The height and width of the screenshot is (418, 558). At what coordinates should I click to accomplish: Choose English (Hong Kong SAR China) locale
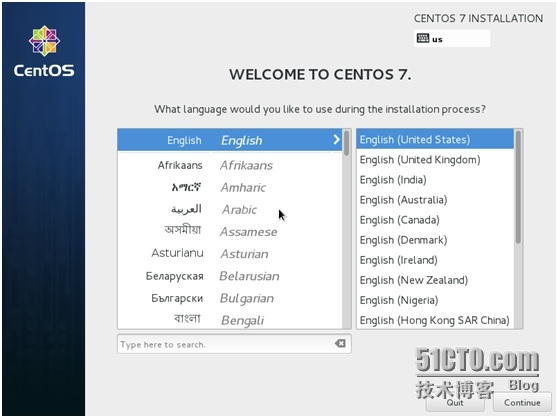435,320
